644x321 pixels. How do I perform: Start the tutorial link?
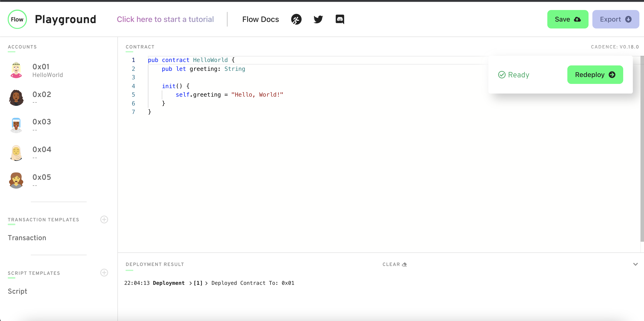tap(165, 19)
